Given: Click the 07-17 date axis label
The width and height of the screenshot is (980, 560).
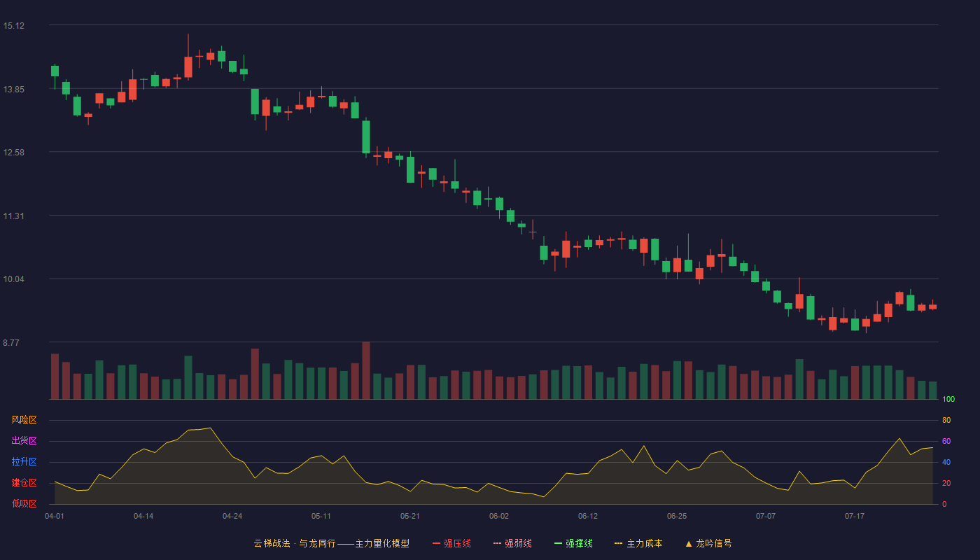Looking at the screenshot, I should (855, 516).
